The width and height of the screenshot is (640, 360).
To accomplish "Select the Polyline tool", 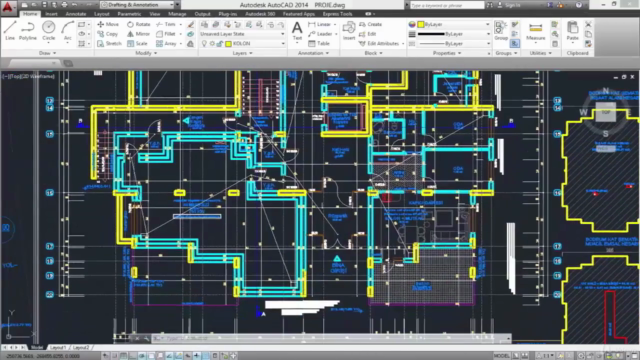I will [28, 31].
